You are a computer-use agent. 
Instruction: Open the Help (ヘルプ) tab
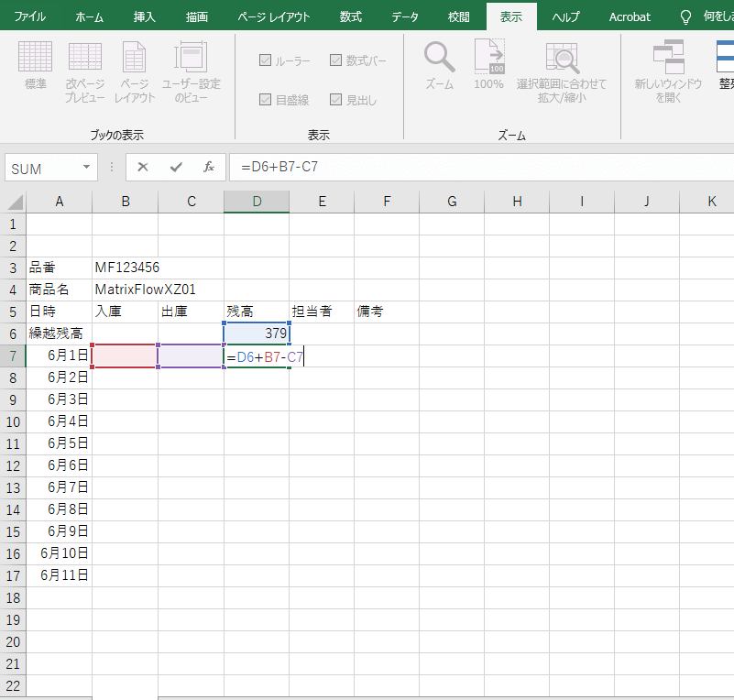[x=565, y=16]
